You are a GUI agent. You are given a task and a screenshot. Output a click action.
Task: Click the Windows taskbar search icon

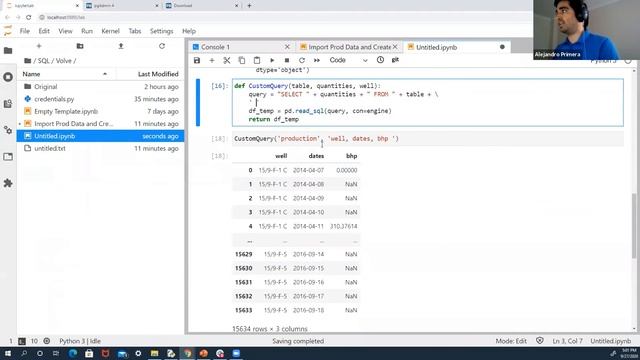[24, 353]
